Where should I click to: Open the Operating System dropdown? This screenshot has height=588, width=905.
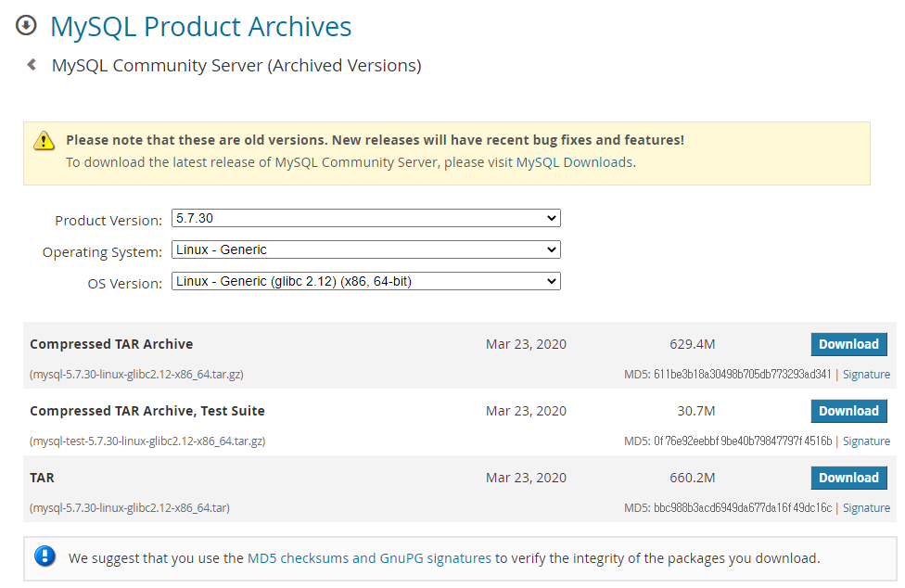tap(366, 249)
